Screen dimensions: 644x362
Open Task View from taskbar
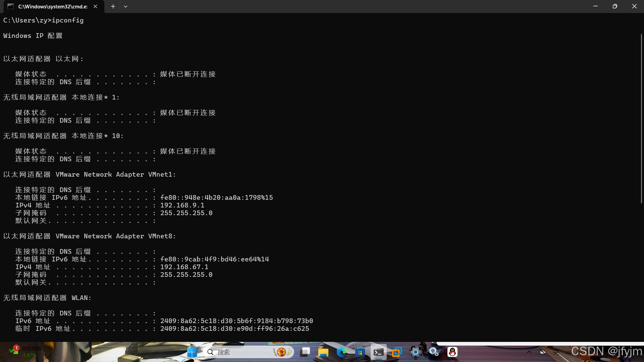click(x=305, y=352)
